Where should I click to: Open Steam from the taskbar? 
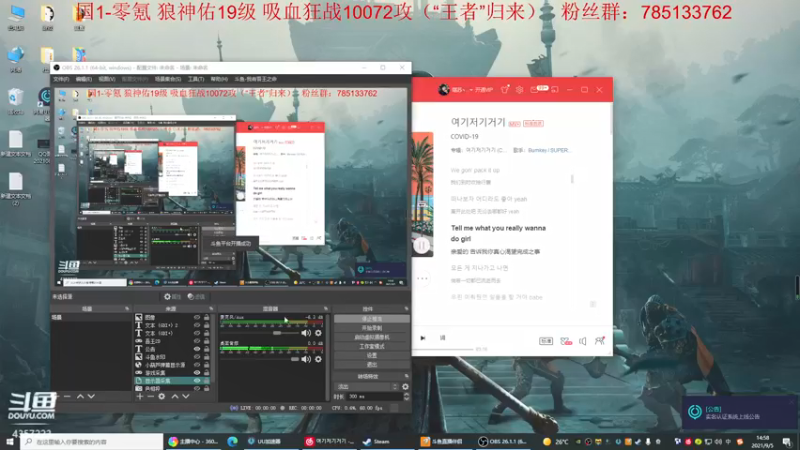(376, 442)
